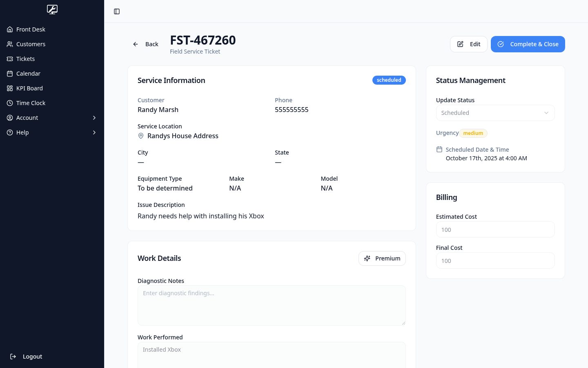Click the Final Cost input field
This screenshot has width=588, height=368.
click(495, 260)
